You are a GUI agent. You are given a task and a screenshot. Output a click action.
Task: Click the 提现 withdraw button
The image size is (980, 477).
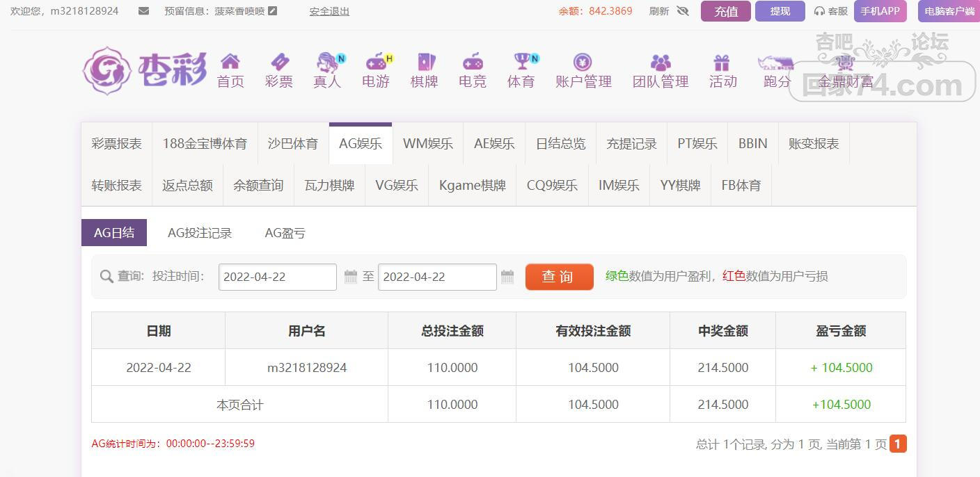pos(780,11)
